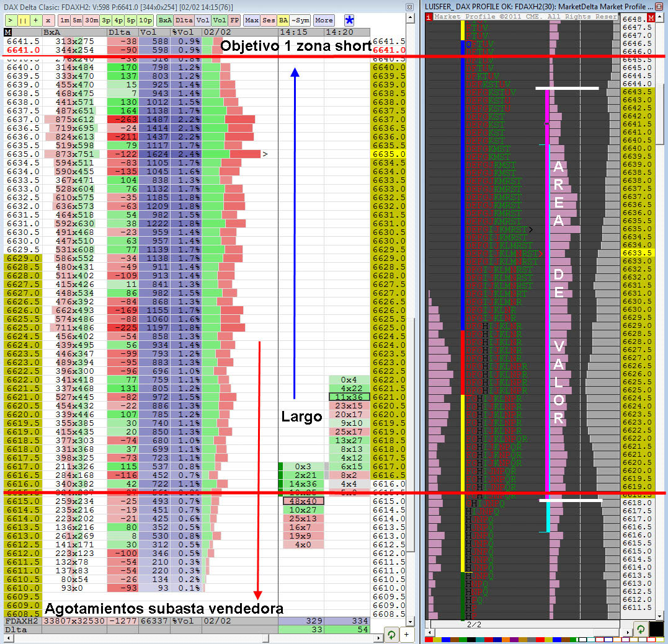Click the up arrow of Market Profile scrollbar
Image resolution: width=668 pixels, height=644 pixels.
[x=660, y=17]
